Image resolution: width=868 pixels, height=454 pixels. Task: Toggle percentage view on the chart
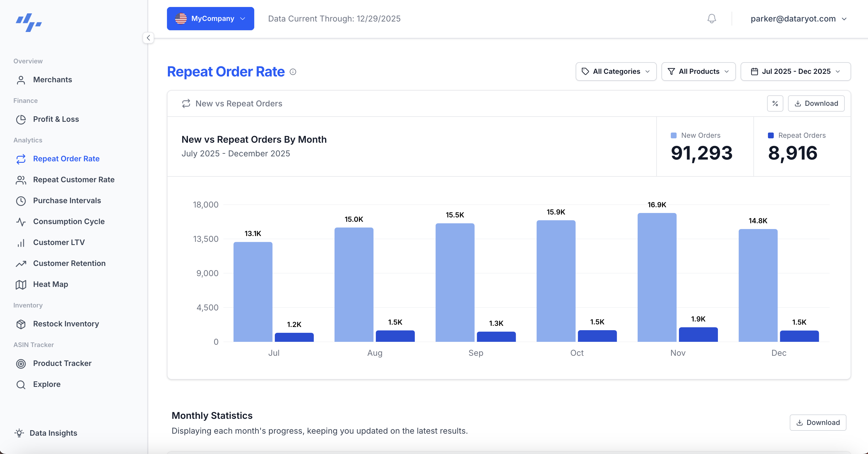click(x=775, y=103)
